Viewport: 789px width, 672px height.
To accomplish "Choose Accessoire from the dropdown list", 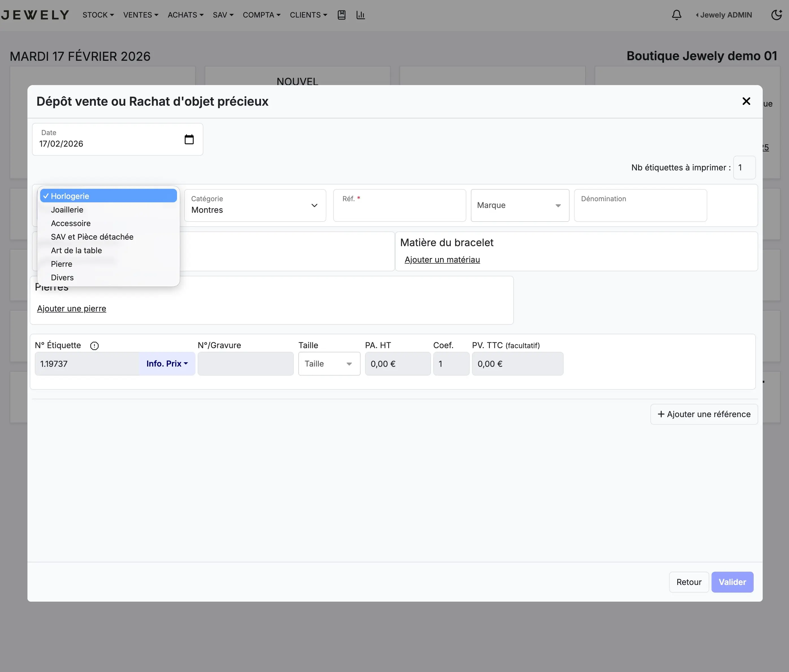I will [x=109, y=223].
